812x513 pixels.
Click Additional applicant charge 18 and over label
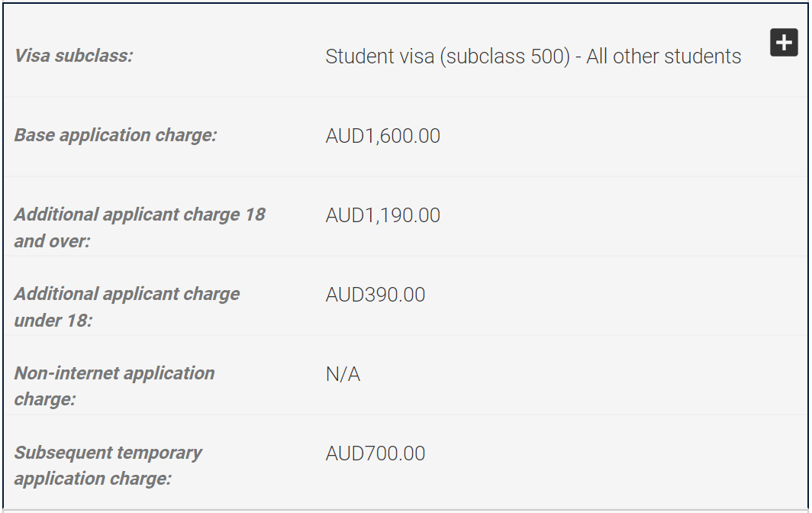140,227
